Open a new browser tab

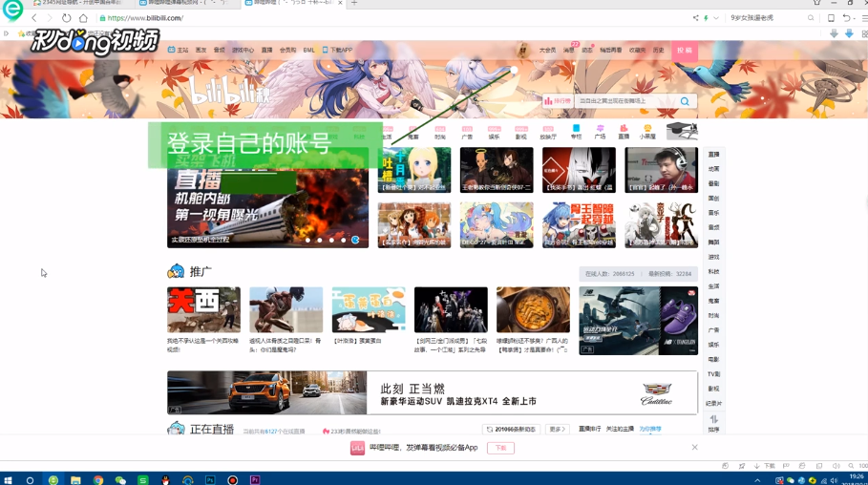(354, 3)
